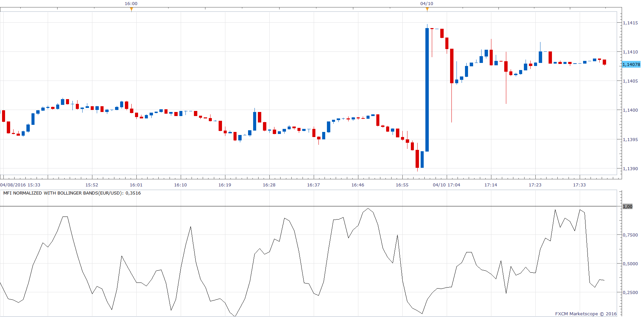Image resolution: width=644 pixels, height=317 pixels.
Task: Click the 0,2500 indicator axis label
Action: point(630,293)
